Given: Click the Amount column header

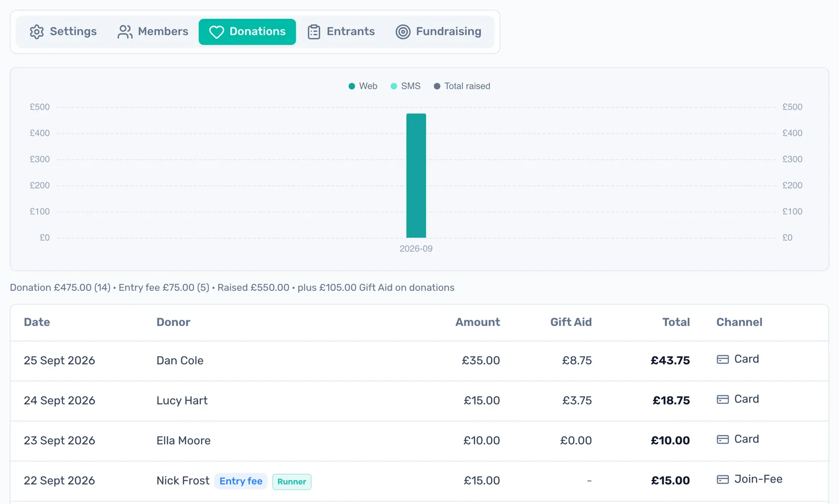Looking at the screenshot, I should 478,322.
